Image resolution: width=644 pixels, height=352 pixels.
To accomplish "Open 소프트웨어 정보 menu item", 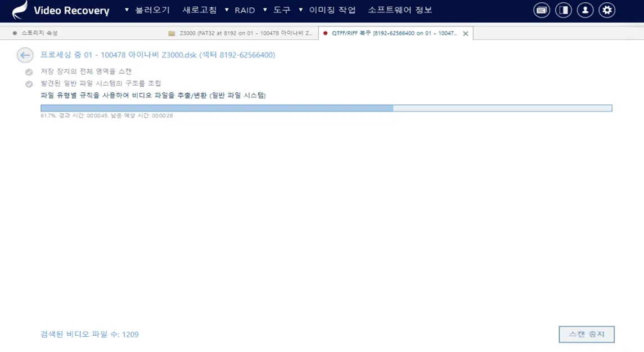I will coord(400,10).
